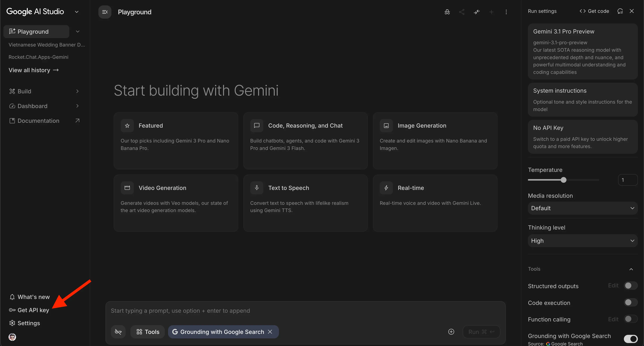Click the user avatar at bottom left
The image size is (644, 346).
[12, 337]
